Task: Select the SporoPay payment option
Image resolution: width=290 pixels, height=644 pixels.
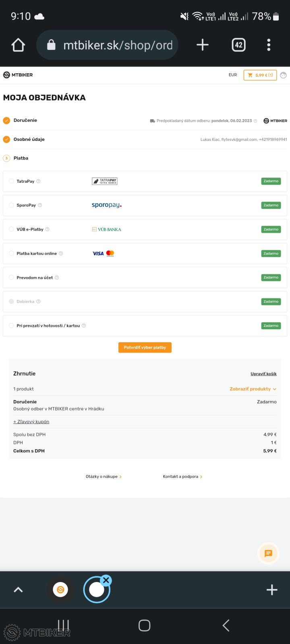Action: pos(11,205)
